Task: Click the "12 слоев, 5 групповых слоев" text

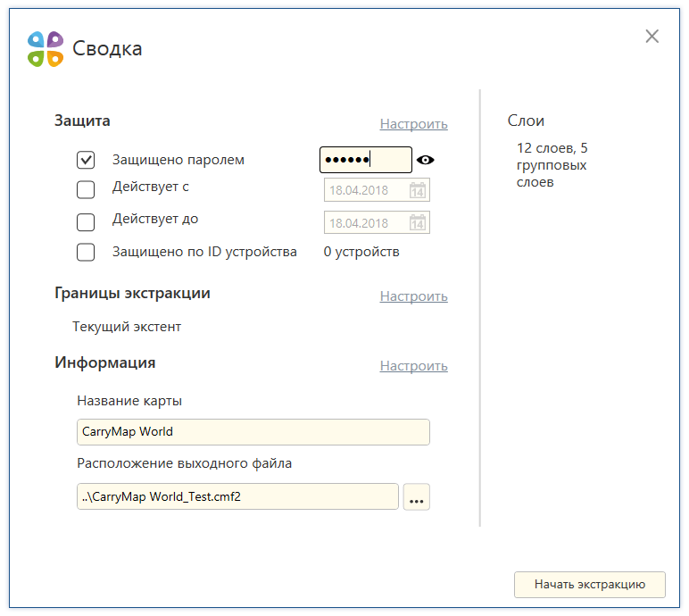Action: (x=552, y=165)
